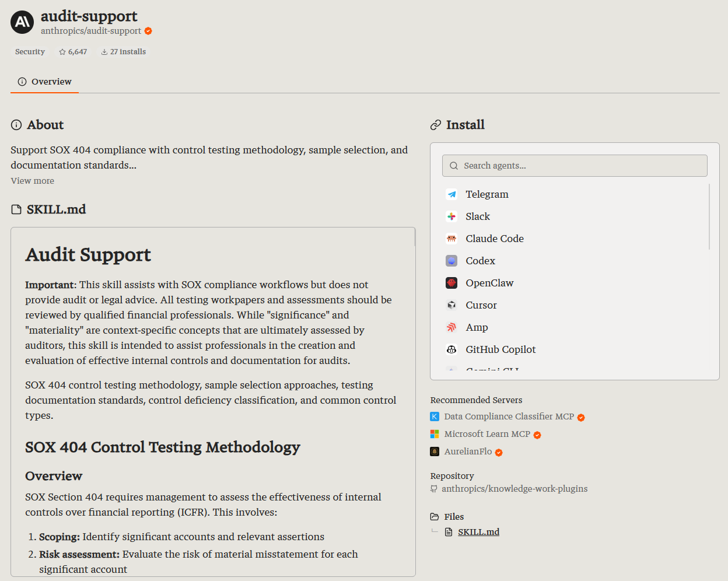
Task: Open AurelianFlo recommended server
Action: tap(468, 452)
